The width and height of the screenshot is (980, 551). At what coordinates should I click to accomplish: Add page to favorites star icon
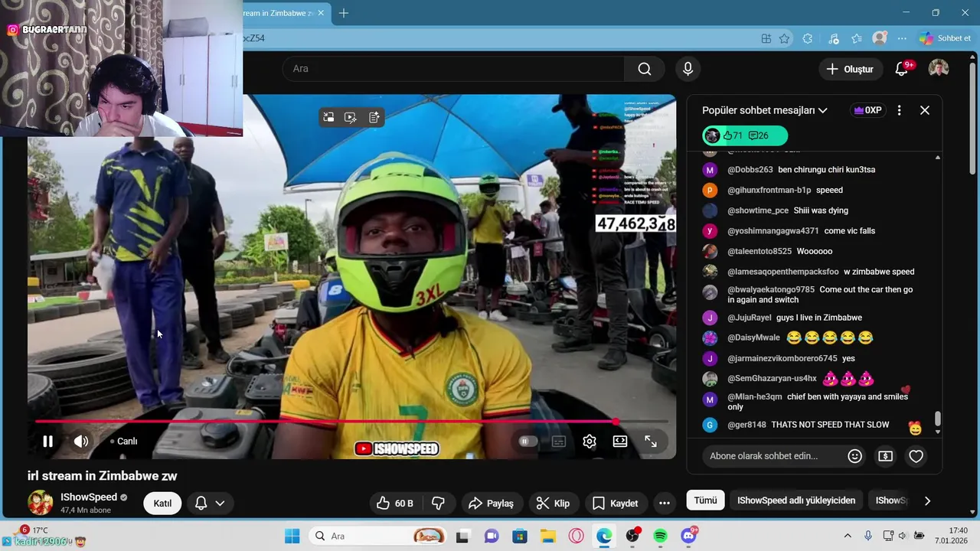click(784, 38)
